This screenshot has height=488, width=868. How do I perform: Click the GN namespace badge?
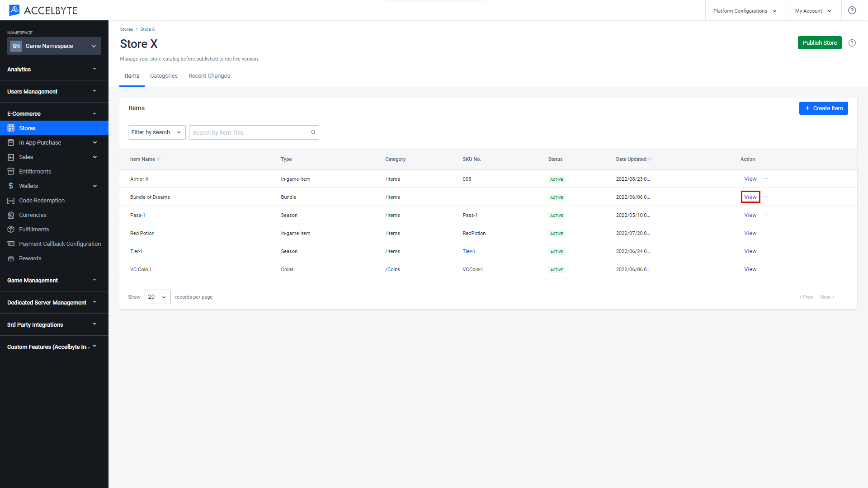pyautogui.click(x=16, y=46)
